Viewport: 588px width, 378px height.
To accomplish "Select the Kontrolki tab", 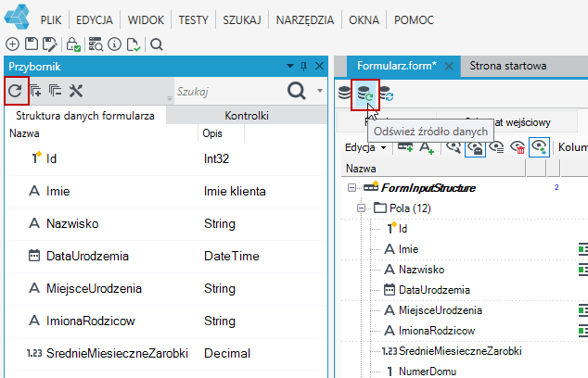I will (x=247, y=116).
